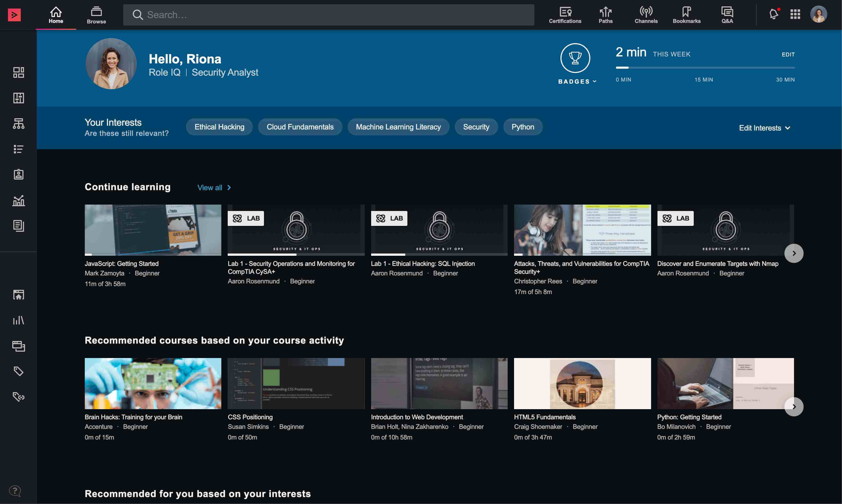Click the weekly learning goal progress bar
The height and width of the screenshot is (504, 842).
point(705,68)
